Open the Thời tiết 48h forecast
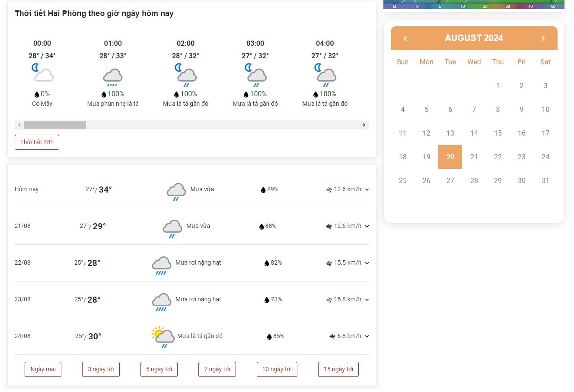This screenshot has width=574, height=392. click(x=37, y=142)
